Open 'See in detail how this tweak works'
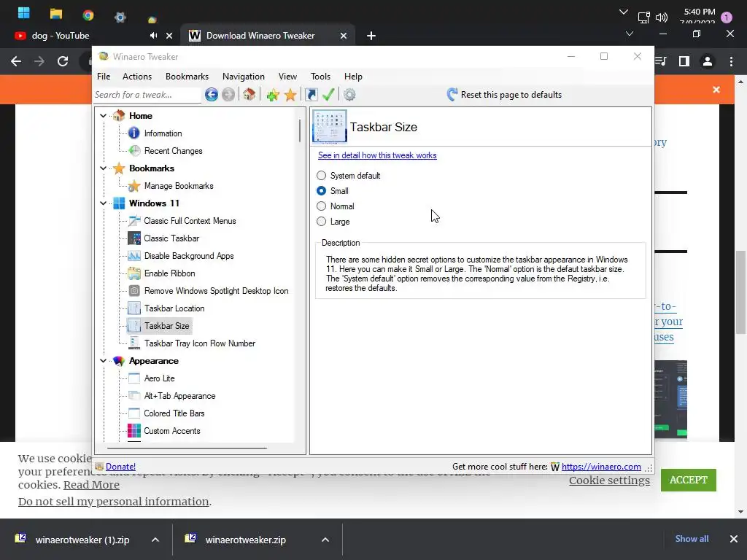747x560 pixels. tap(377, 155)
